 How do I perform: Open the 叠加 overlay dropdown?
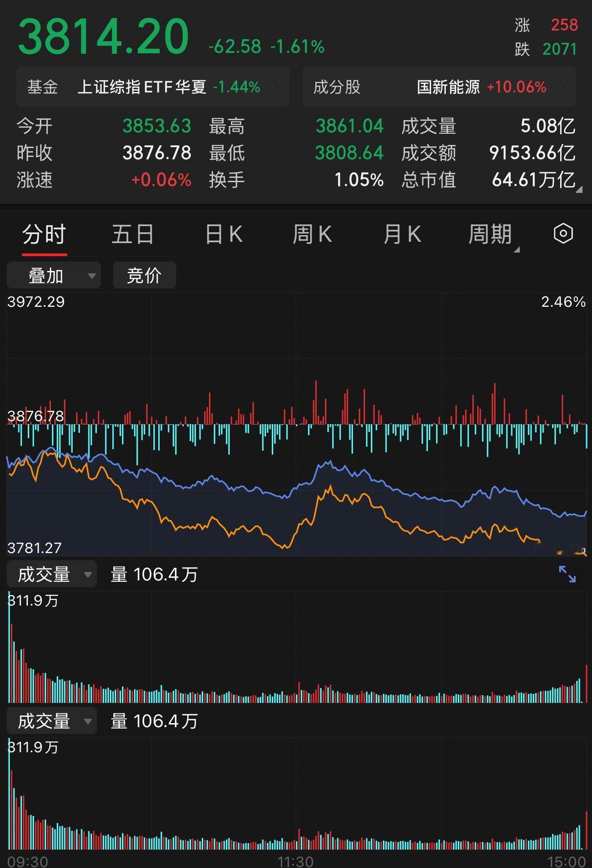pyautogui.click(x=54, y=275)
